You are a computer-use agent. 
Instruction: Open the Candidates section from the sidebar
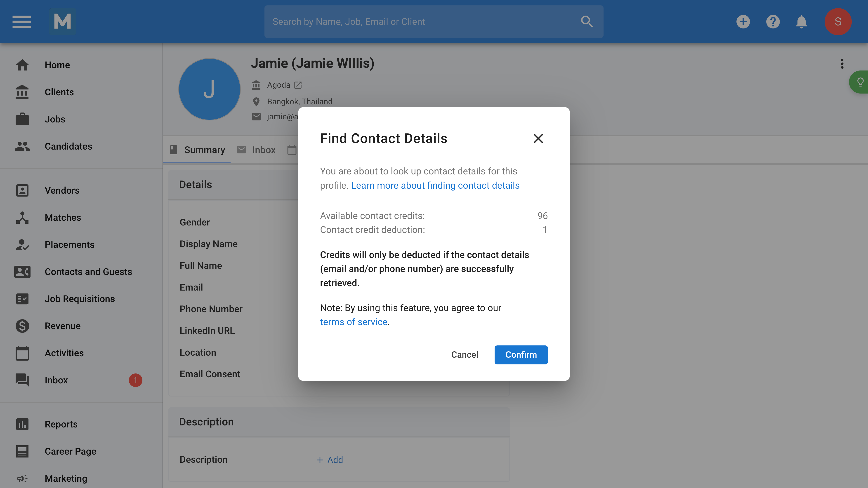tap(68, 146)
